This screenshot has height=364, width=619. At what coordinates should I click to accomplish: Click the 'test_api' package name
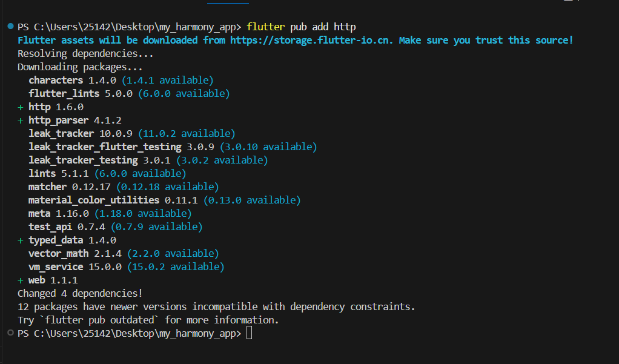(50, 227)
